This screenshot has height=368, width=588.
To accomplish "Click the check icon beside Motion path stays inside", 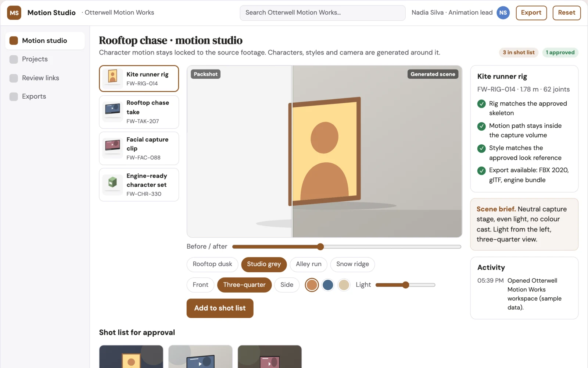I will pyautogui.click(x=481, y=126).
